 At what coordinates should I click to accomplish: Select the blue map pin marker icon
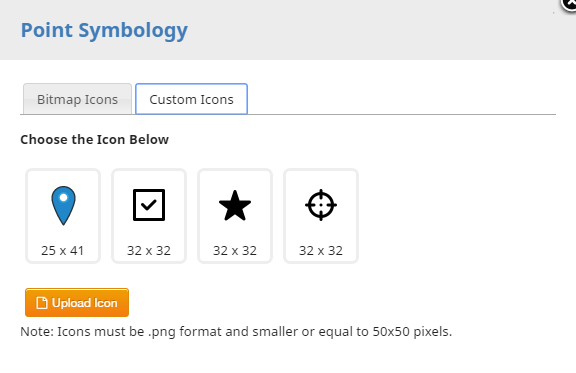(x=63, y=205)
